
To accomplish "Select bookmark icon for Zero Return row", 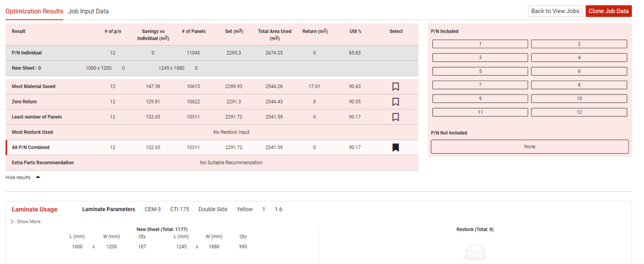I will (x=395, y=102).
